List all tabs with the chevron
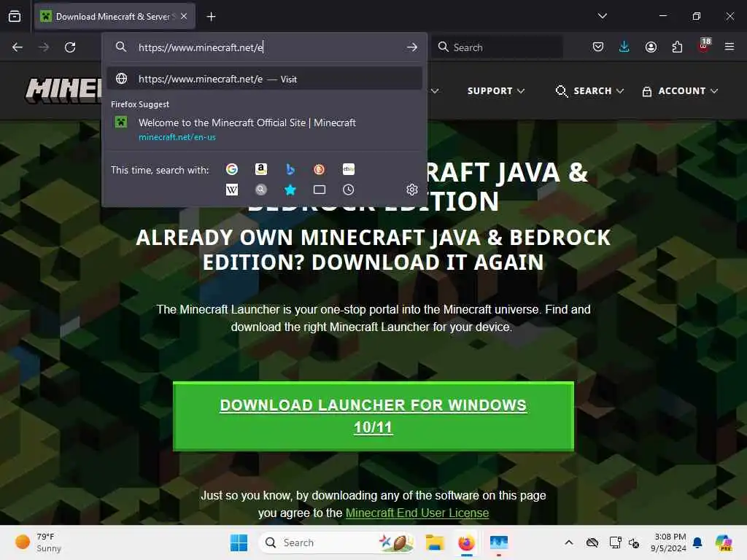 coord(602,16)
